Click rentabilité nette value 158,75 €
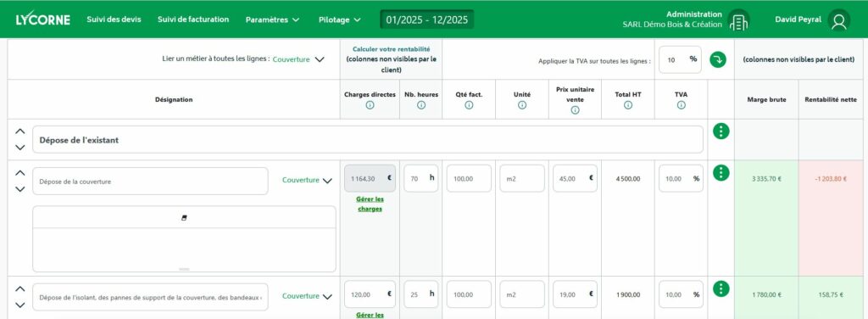 (x=831, y=294)
